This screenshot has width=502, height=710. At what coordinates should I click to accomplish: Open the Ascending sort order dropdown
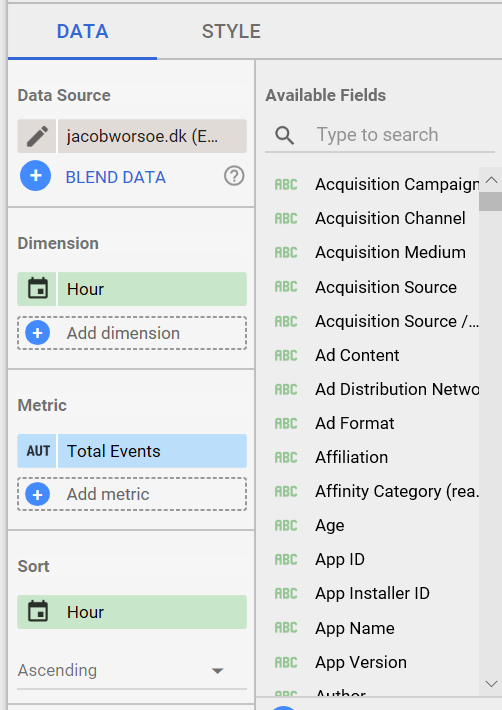(132, 671)
